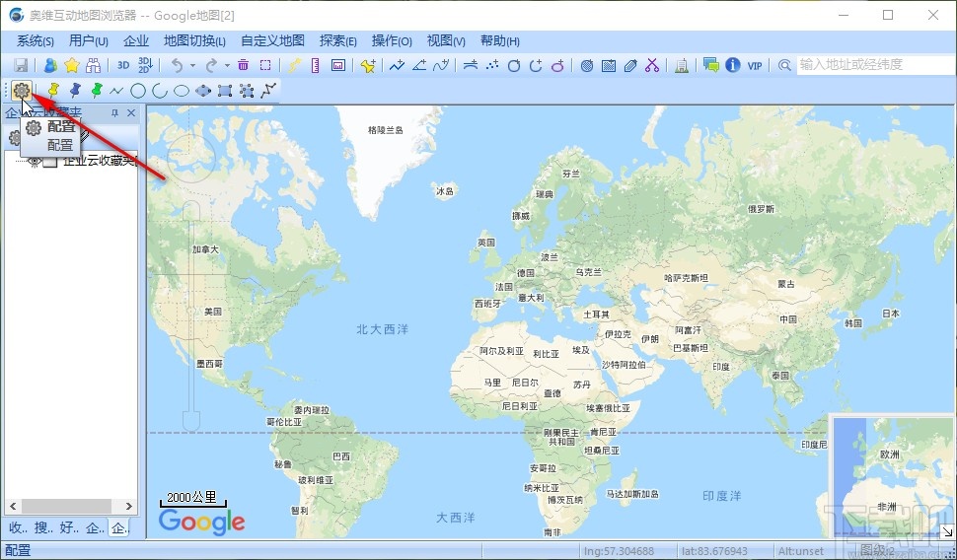Open the 自定义地图 menu
The image size is (957, 560).
[x=273, y=40]
